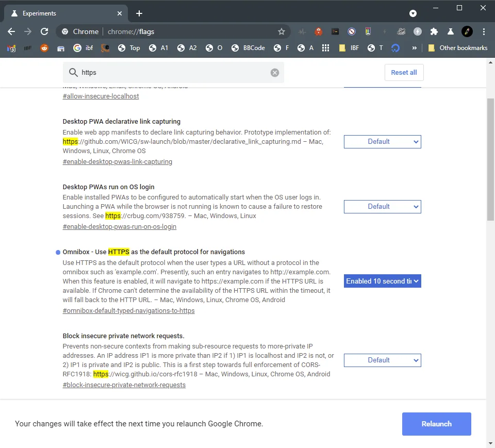Change the Omnibox HTTPS default protocol setting

coord(382,281)
